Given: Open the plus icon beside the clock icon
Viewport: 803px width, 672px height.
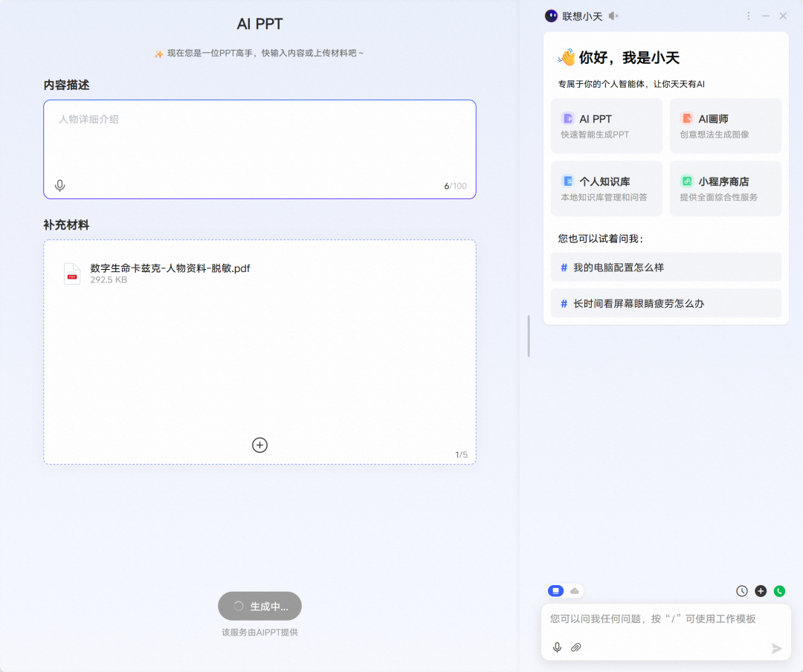Looking at the screenshot, I should point(760,591).
